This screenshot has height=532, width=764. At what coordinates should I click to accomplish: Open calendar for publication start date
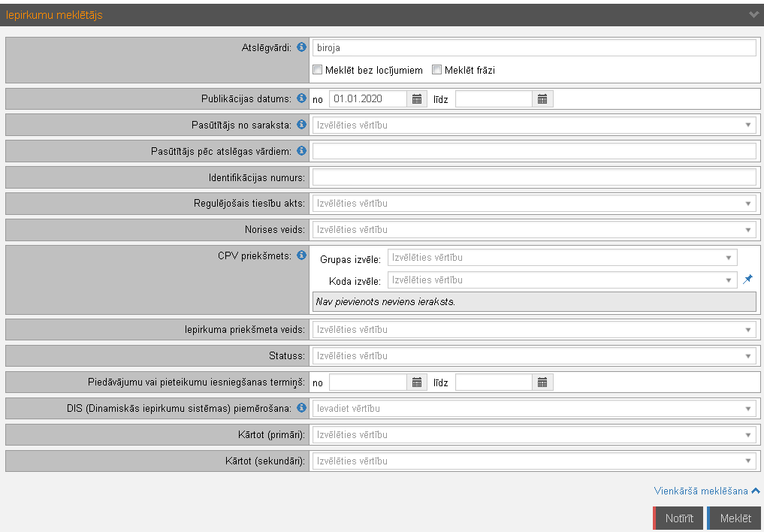point(417,98)
